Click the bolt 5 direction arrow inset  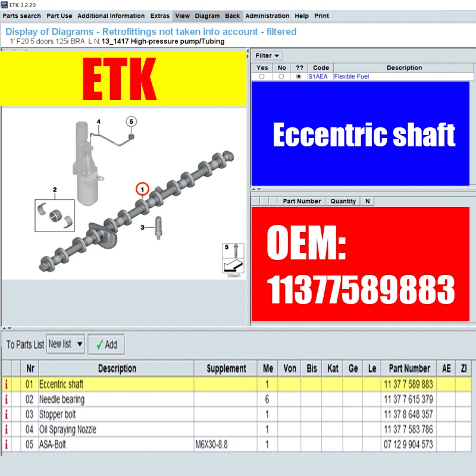coord(233,258)
